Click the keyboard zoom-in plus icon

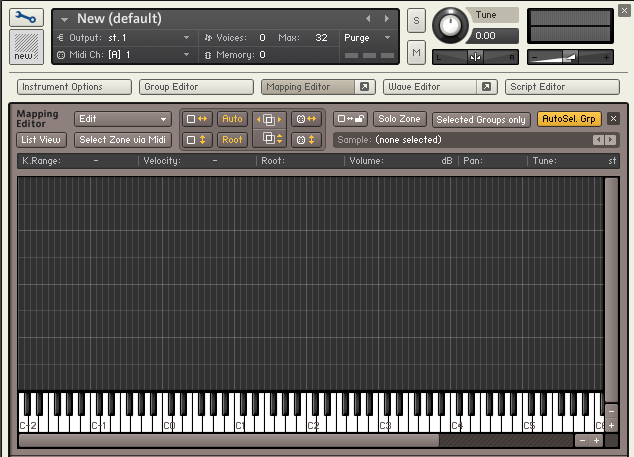[x=597, y=440]
